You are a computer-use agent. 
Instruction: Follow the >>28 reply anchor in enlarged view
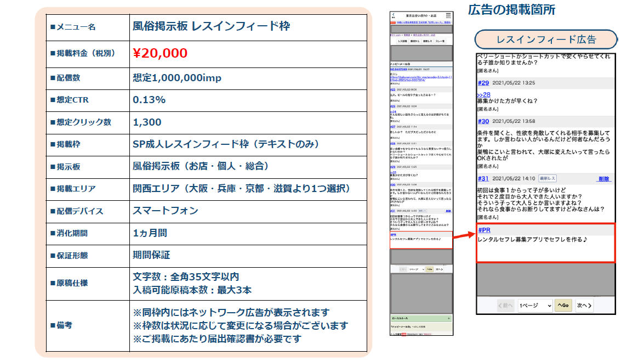pos(483,94)
